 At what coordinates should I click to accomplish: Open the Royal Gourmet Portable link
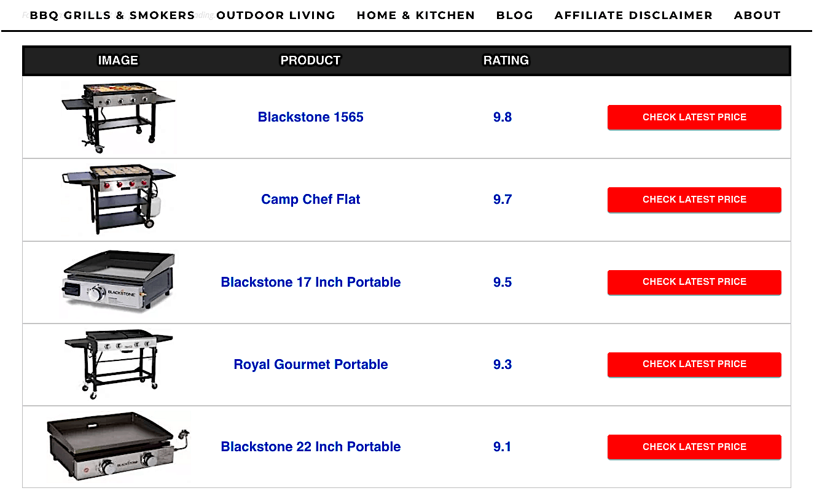[311, 365]
